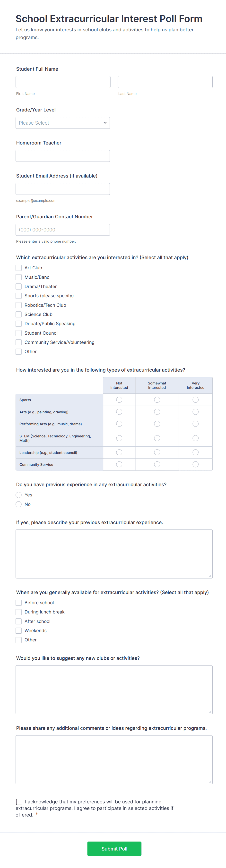The width and height of the screenshot is (226, 868).
Task: Mark Sports as Very Interested
Action: point(196,400)
